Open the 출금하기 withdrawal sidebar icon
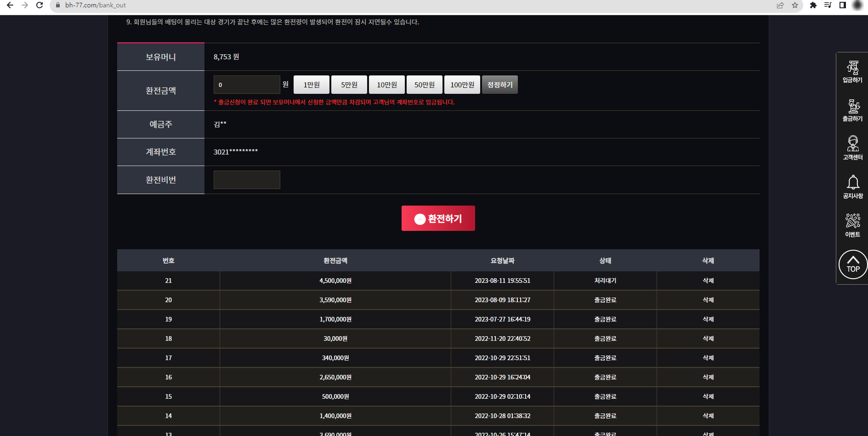Viewport: 868px width, 436px height. tap(853, 110)
